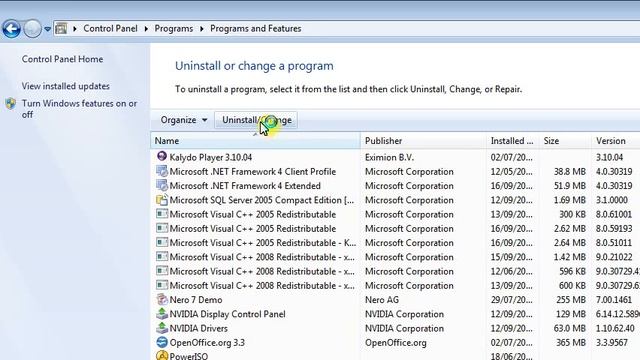Click the 365 MB size value
Viewport: 640px width, 360px height.
(x=571, y=342)
